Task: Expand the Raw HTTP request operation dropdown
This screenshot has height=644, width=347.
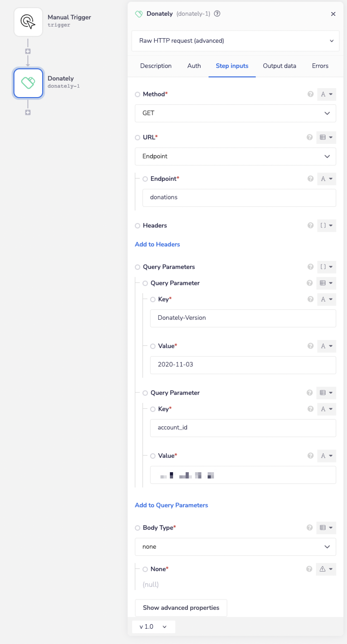Action: click(x=235, y=41)
